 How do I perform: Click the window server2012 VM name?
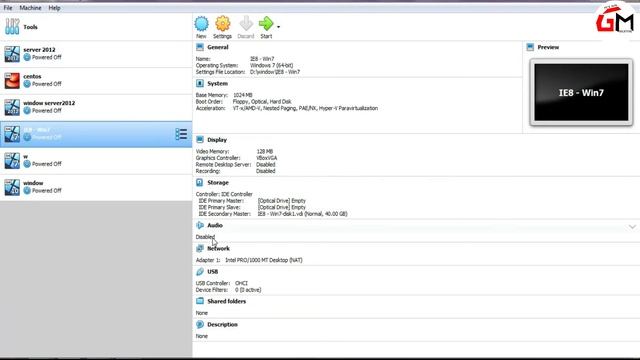click(49, 103)
